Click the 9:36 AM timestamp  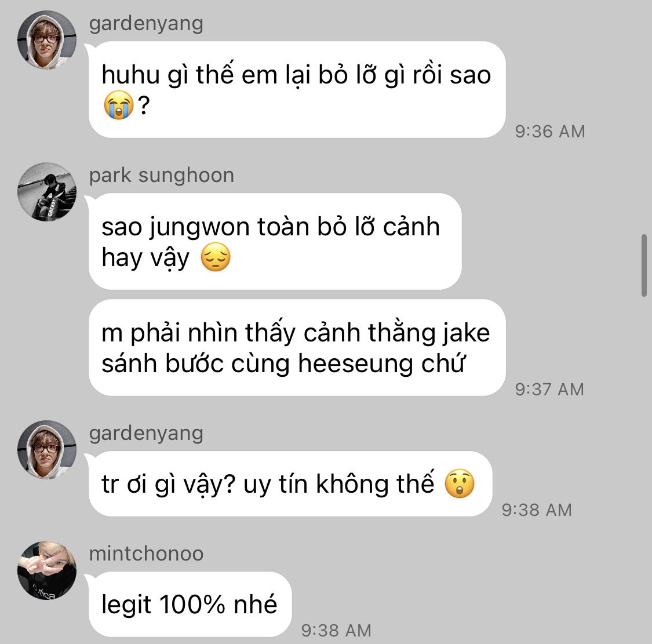point(550,132)
